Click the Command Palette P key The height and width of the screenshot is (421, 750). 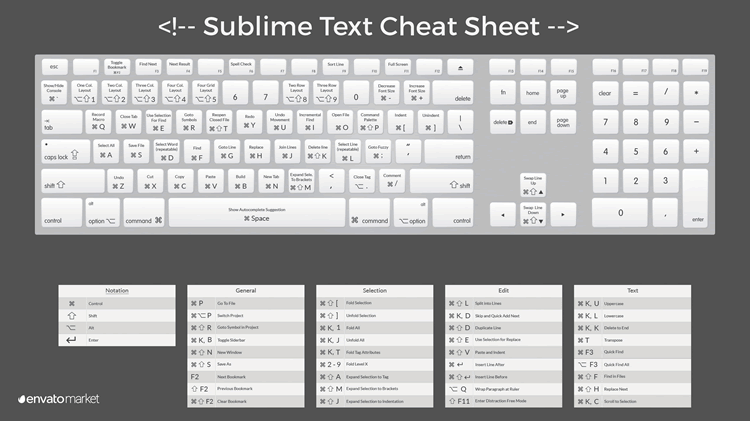(x=370, y=122)
